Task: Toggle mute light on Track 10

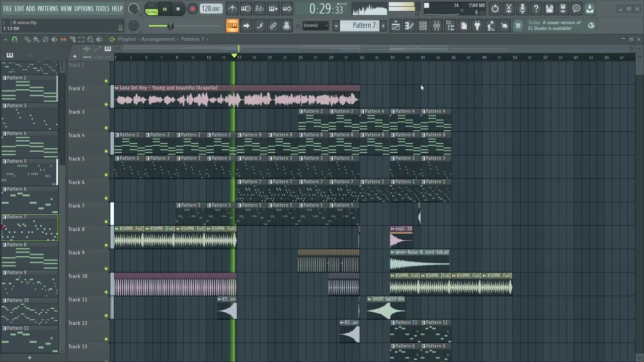Action: 106,292
